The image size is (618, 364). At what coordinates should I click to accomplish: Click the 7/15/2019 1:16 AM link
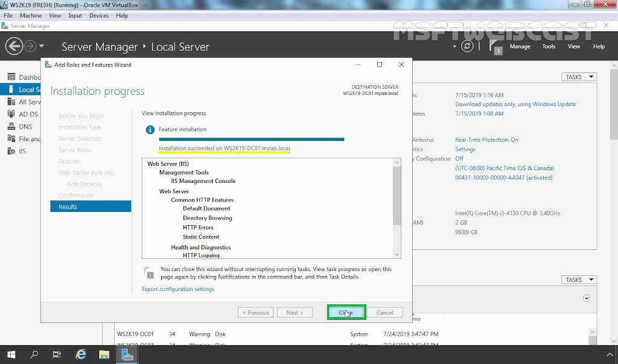pyautogui.click(x=479, y=95)
